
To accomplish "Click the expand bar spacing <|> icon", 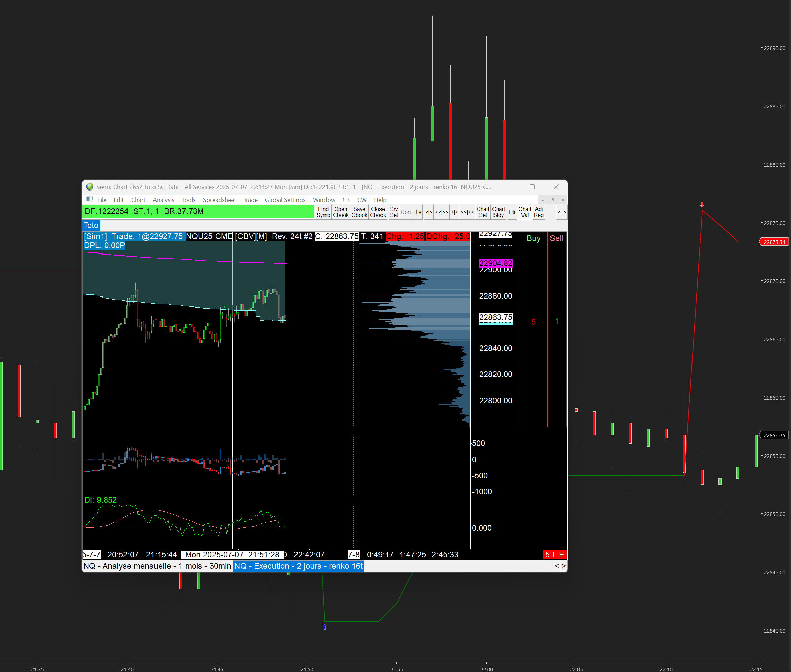I will pos(429,212).
